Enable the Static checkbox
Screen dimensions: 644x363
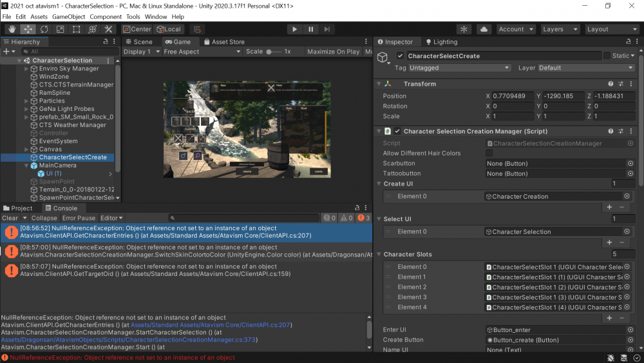tap(607, 56)
